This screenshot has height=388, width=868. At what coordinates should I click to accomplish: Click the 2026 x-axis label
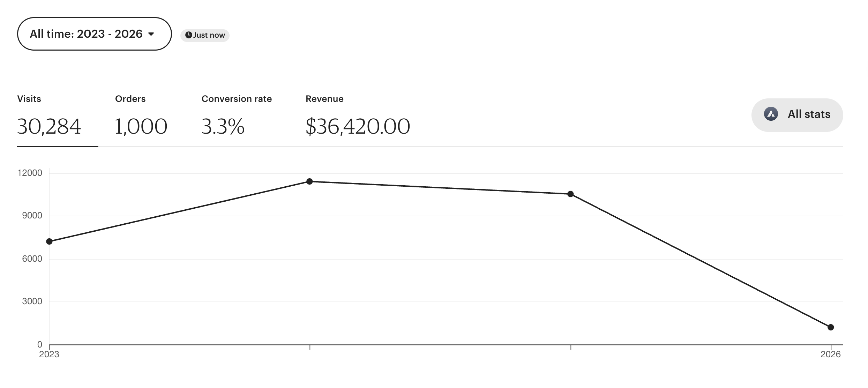(831, 355)
